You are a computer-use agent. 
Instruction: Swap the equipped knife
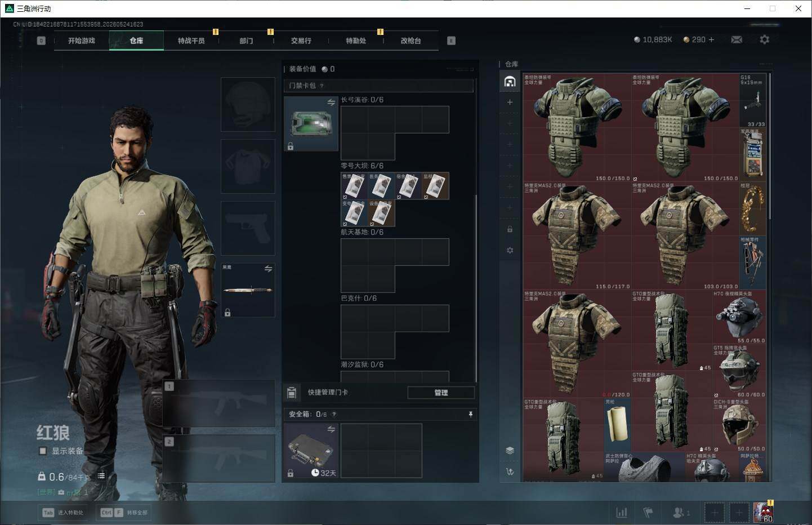268,269
